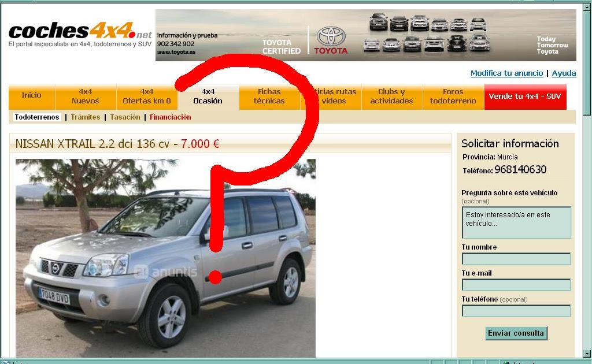592x364 pixels.
Task: Open the Trámites submenu link
Action: pos(86,117)
